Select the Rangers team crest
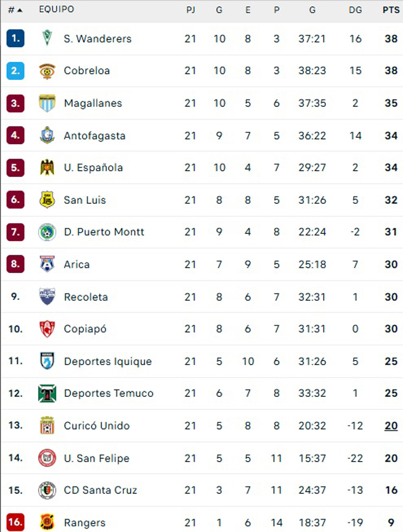Image resolution: width=403 pixels, height=532 pixels. pos(47,522)
